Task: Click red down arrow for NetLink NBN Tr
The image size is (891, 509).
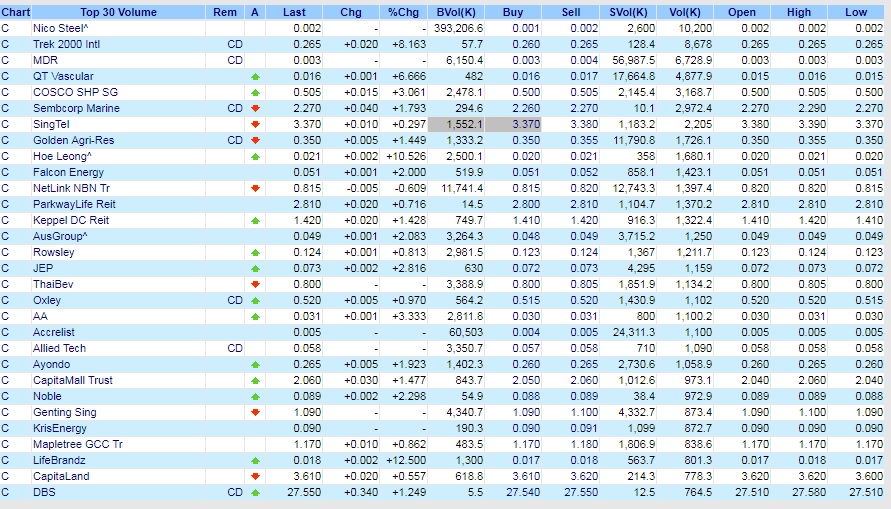Action: pyautogui.click(x=255, y=189)
